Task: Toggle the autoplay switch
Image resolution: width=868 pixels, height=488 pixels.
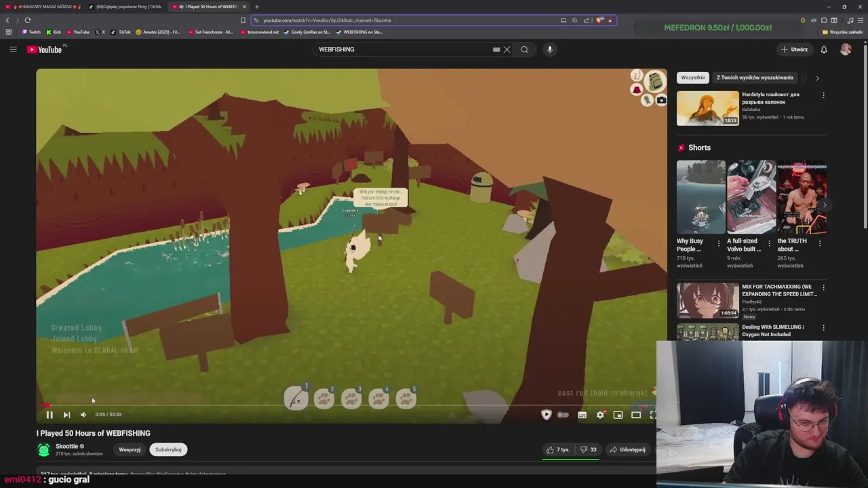Action: (563, 415)
